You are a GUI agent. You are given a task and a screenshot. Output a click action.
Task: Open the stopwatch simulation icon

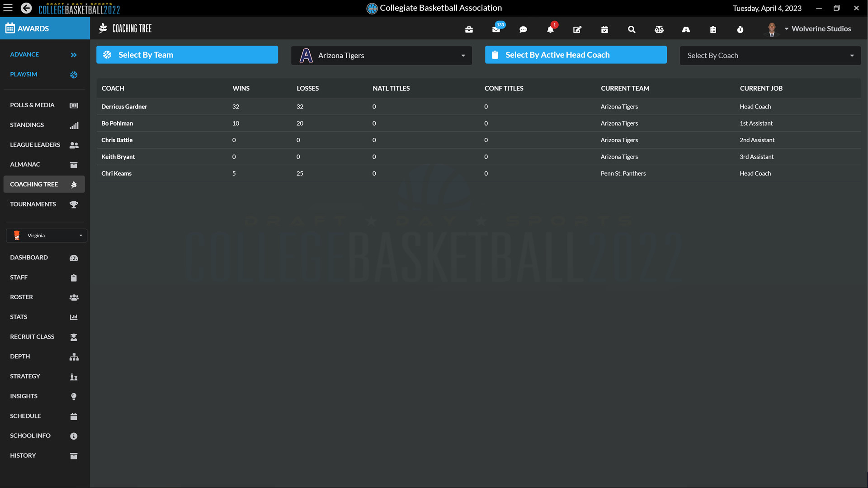tap(740, 29)
